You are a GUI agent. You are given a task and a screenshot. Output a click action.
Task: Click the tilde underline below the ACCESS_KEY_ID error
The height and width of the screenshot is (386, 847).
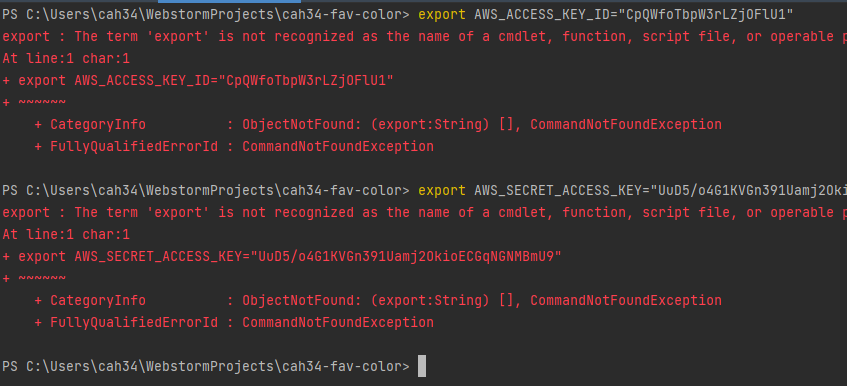pyautogui.click(x=42, y=102)
